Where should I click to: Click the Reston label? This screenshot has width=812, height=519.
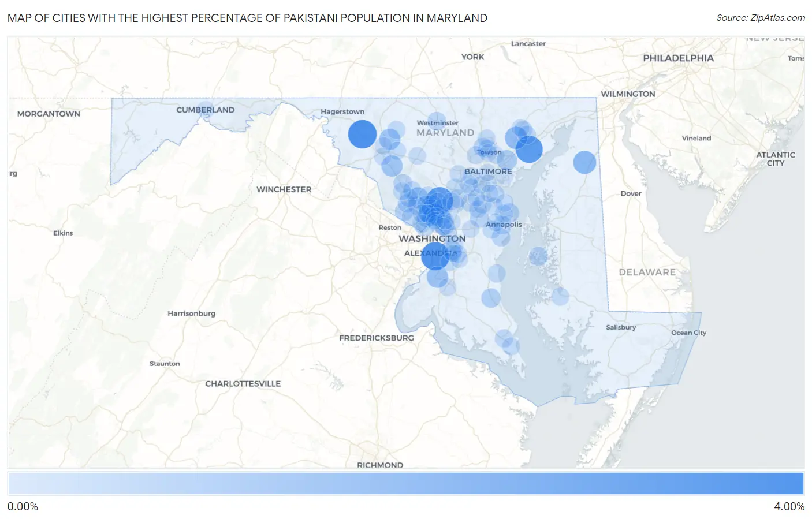(x=390, y=227)
